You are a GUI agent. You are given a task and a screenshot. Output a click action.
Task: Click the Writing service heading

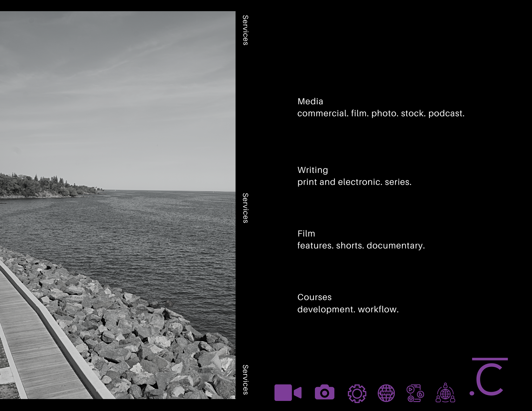[x=313, y=170]
